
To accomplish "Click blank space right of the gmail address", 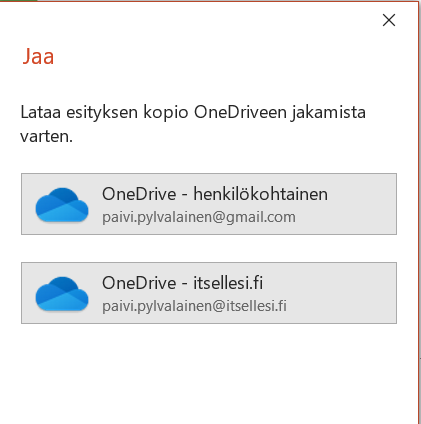I will [x=345, y=217].
